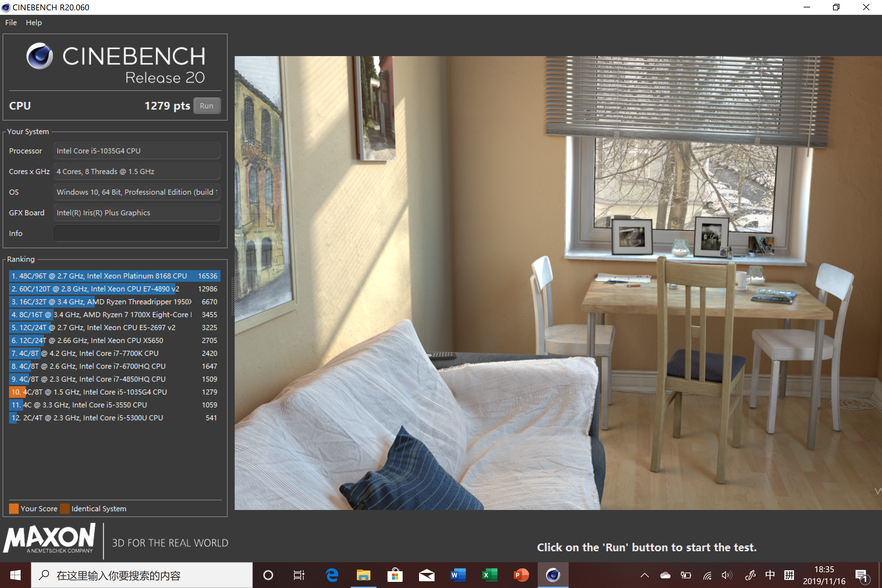Close the Cinebench window
The height and width of the screenshot is (588, 882).
tap(866, 7)
